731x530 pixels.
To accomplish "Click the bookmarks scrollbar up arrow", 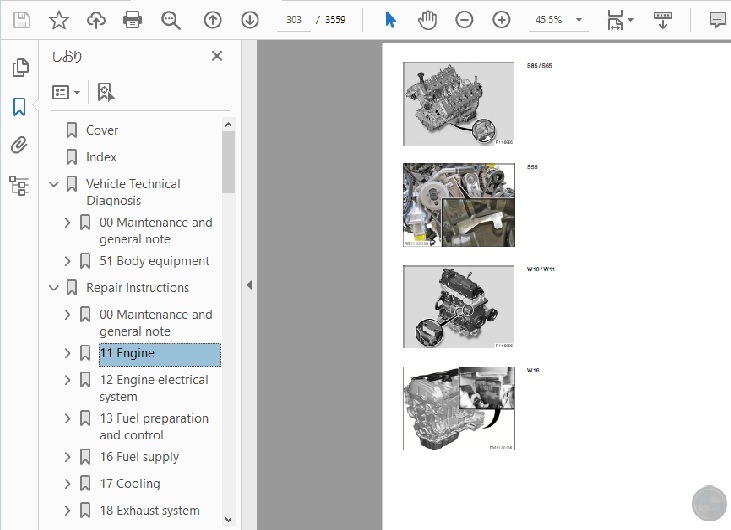I will click(x=228, y=124).
